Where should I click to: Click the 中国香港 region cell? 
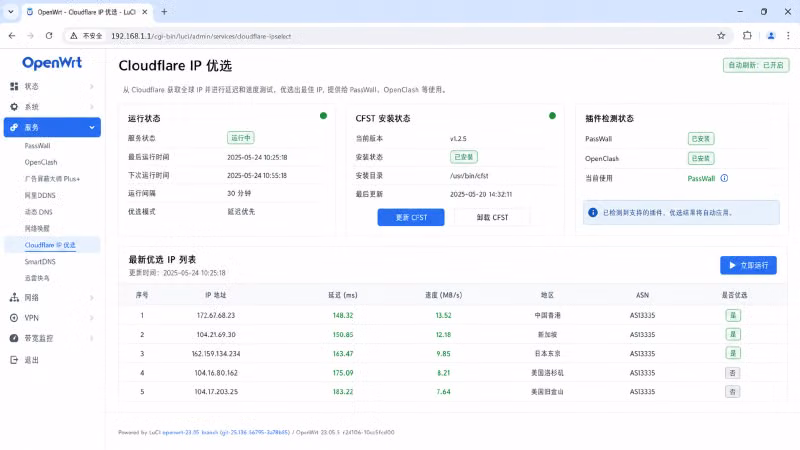coord(547,315)
